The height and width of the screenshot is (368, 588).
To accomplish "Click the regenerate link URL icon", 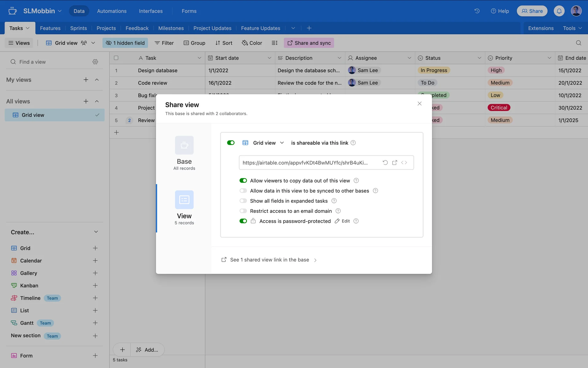I will 385,163.
